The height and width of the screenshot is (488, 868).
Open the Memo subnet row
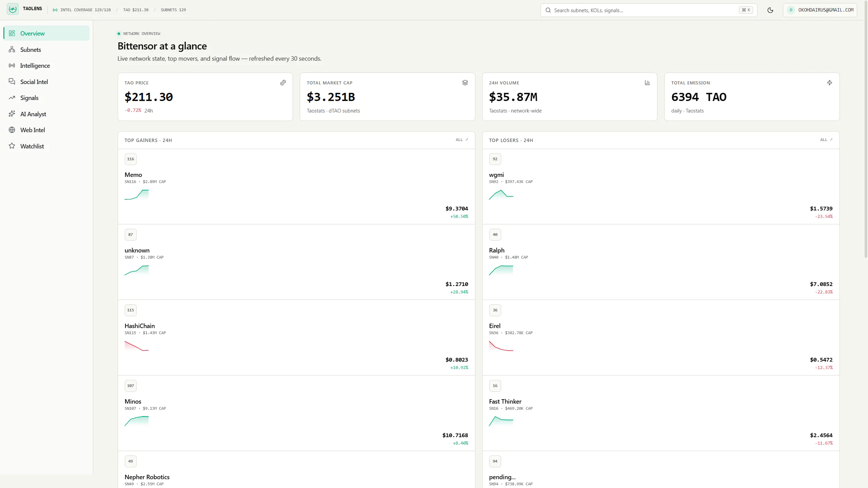296,187
